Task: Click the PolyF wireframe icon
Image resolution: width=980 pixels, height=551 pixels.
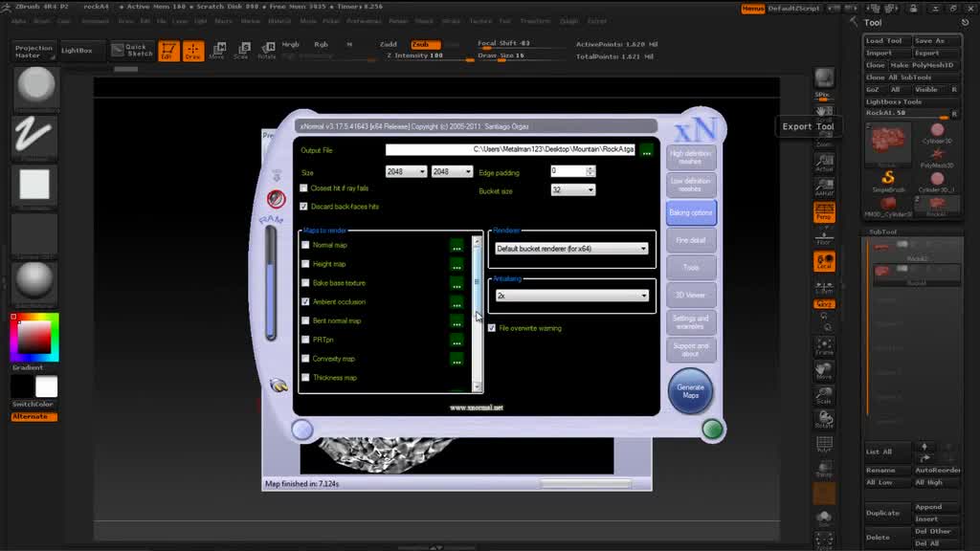Action: click(x=824, y=444)
